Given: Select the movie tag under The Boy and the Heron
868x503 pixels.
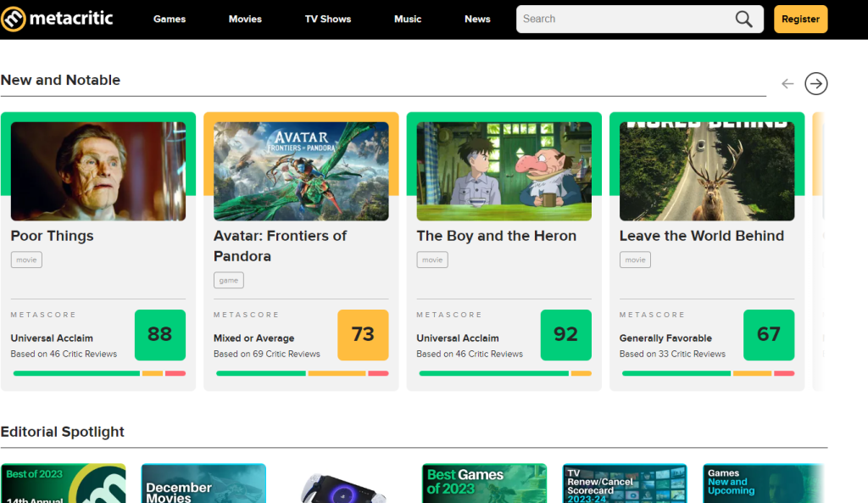Looking at the screenshot, I should [x=432, y=260].
